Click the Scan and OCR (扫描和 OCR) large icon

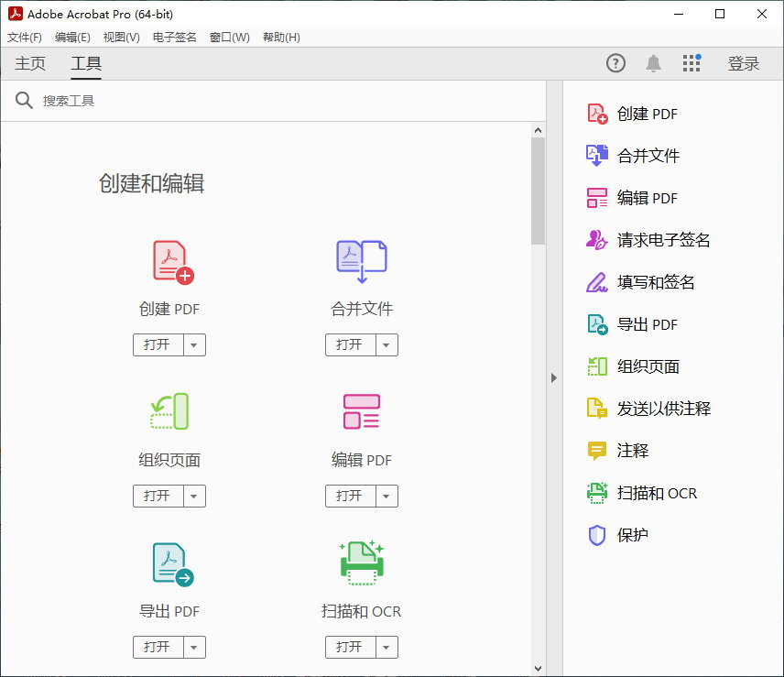(361, 563)
